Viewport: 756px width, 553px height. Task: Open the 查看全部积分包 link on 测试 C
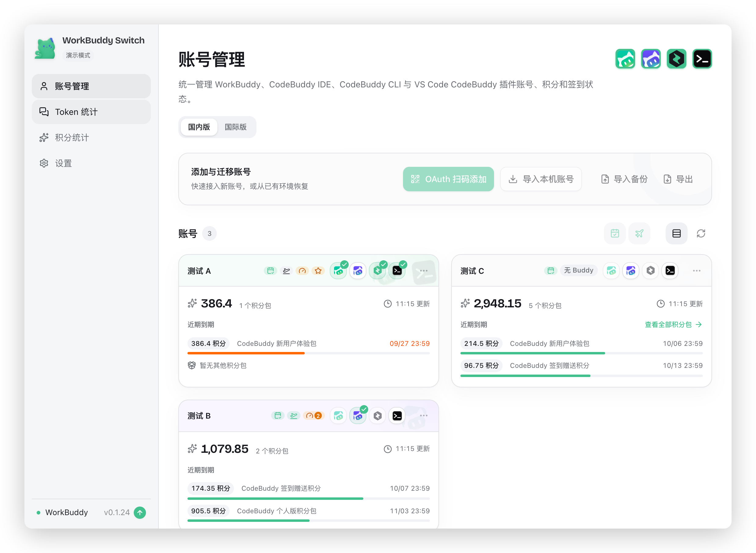point(673,324)
